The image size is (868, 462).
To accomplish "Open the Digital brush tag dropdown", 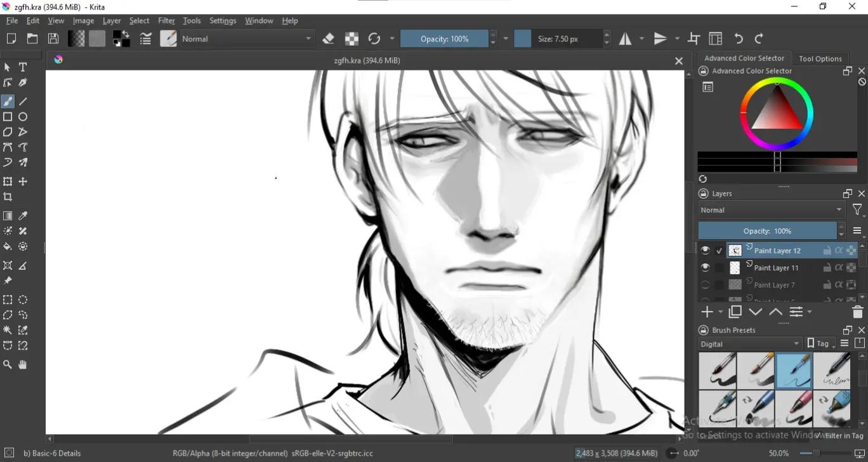I will [751, 344].
